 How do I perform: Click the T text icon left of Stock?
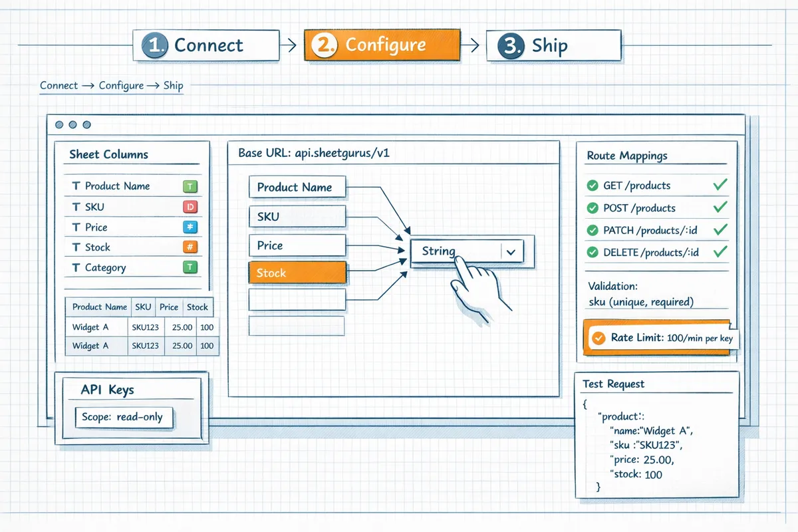click(x=75, y=247)
